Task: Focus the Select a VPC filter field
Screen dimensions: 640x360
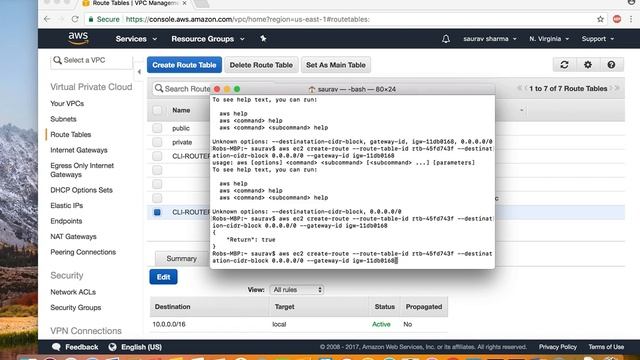Action: pos(92,60)
